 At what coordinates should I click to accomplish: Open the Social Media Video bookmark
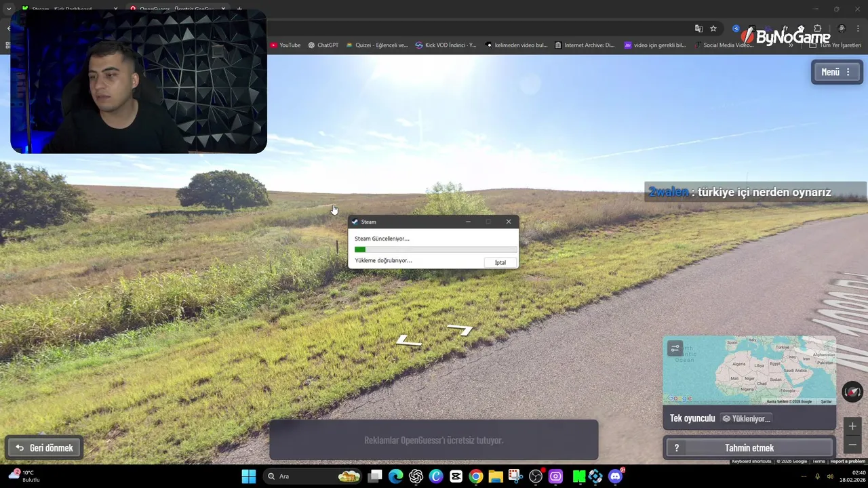tap(724, 45)
